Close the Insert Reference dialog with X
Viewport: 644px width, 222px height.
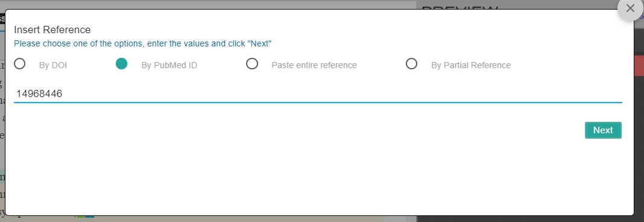point(630,8)
